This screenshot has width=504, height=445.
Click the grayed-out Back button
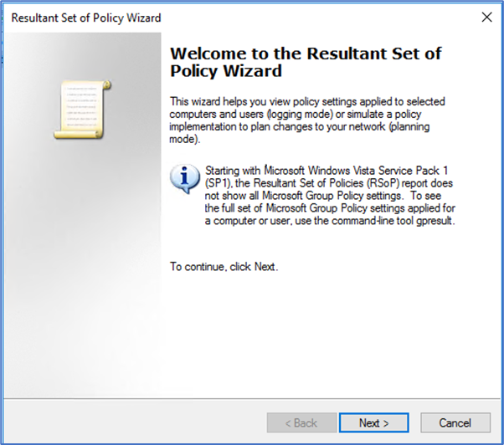[x=301, y=423]
